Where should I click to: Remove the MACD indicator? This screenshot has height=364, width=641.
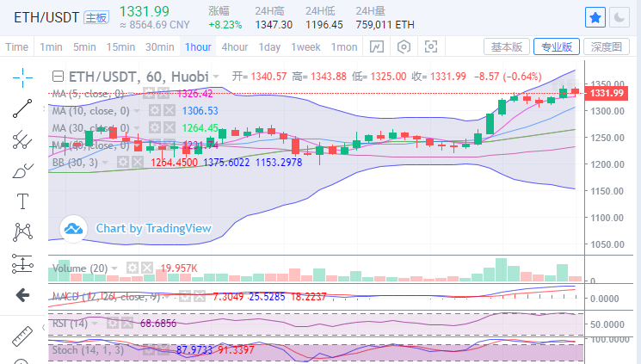tap(200, 296)
